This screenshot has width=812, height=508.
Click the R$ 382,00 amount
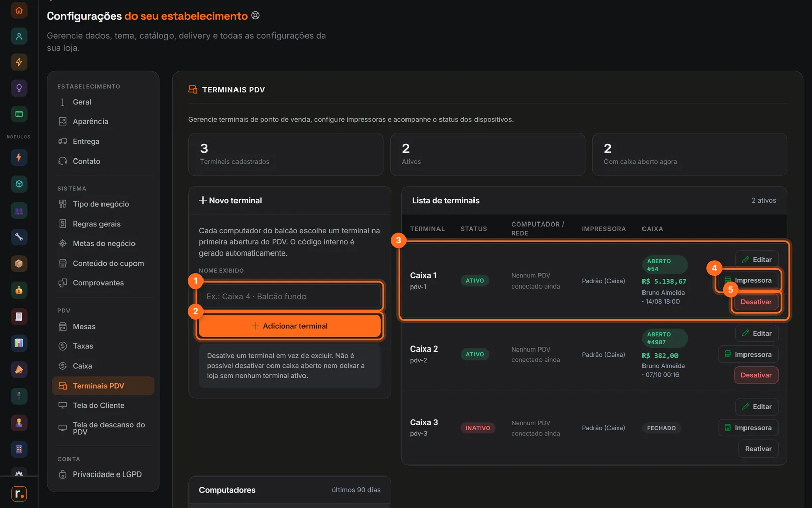point(660,356)
